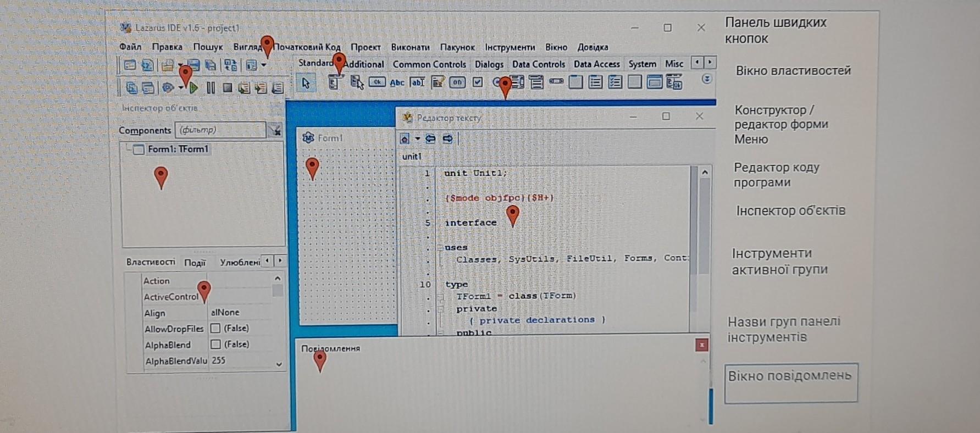Click the Step Over debug icon
Screen dimensions: 980x433
click(261, 87)
